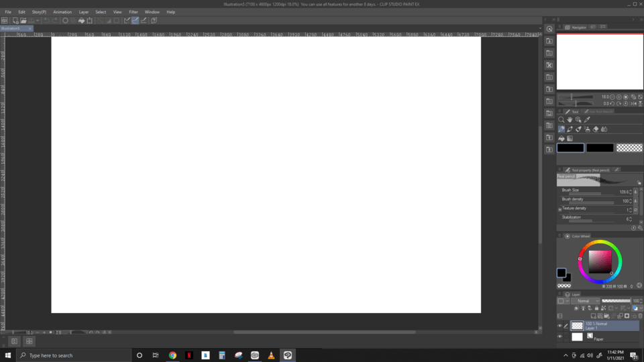Image resolution: width=644 pixels, height=362 pixels.
Task: Select the Eraser tool
Action: [596, 129]
